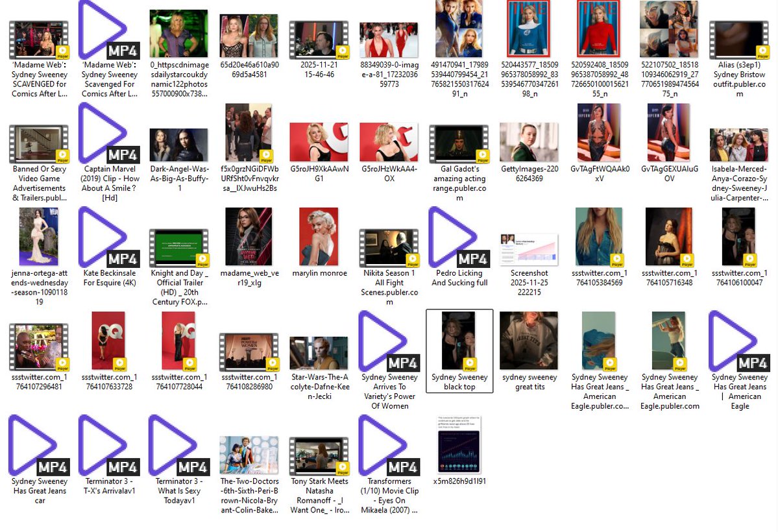Select the f5x0grzNGiDFWbURfSht0vFnvqvkrsa file

point(249,134)
